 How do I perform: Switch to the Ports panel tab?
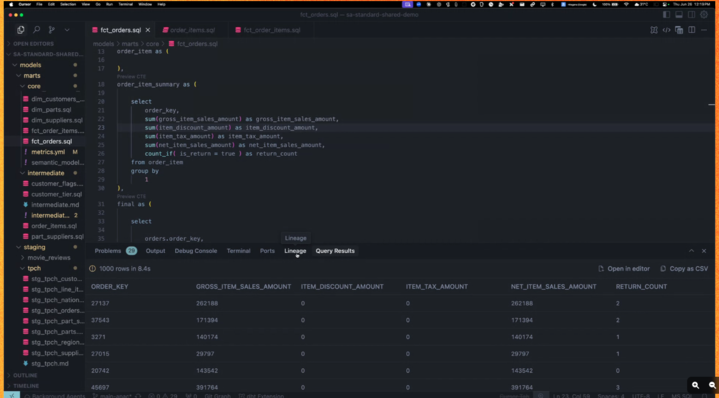pyautogui.click(x=267, y=251)
